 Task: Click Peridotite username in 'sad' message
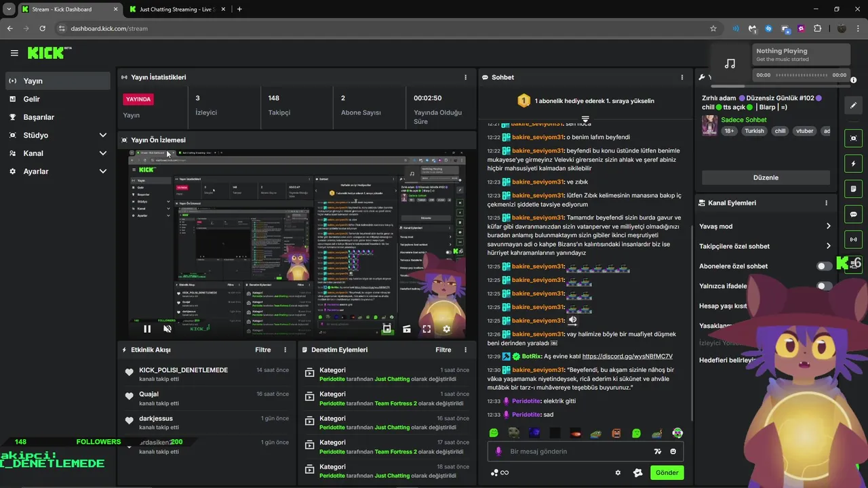pyautogui.click(x=526, y=415)
